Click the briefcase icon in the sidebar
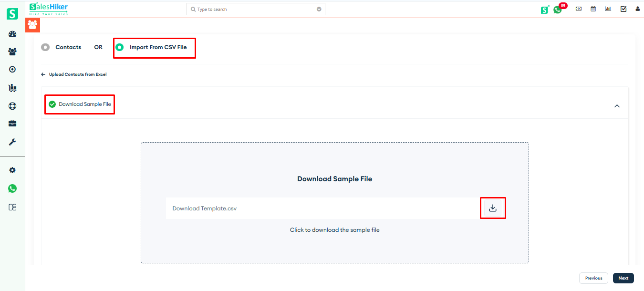Viewport: 644px width, 291px height. click(x=12, y=123)
